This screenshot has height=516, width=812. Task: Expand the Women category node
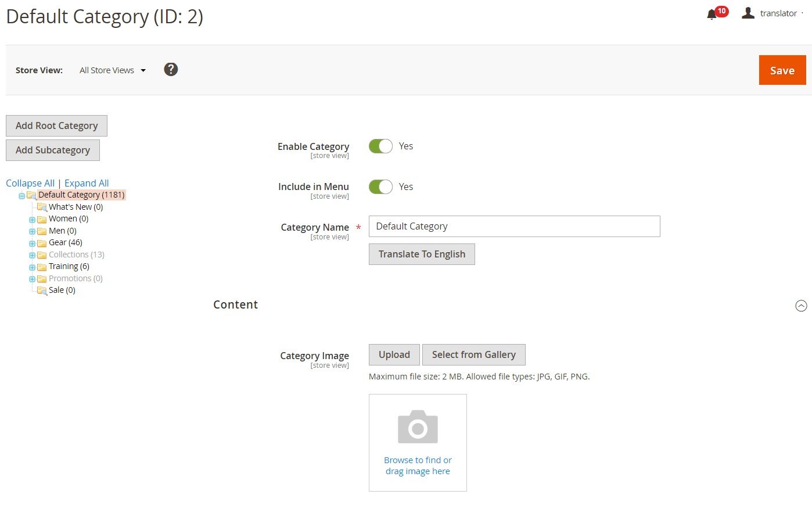click(x=33, y=220)
